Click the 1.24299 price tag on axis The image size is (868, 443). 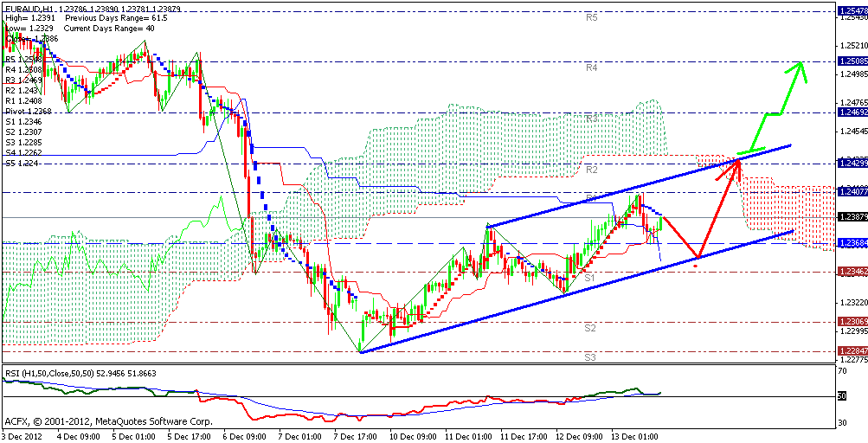852,163
